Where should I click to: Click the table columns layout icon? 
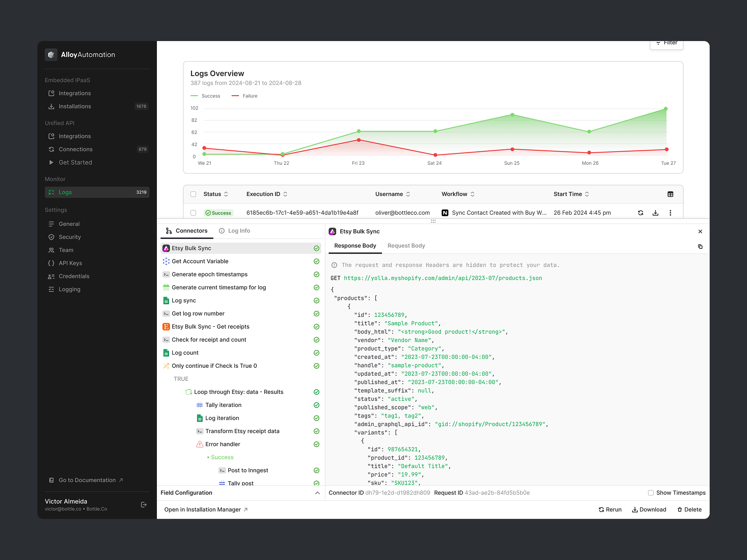coord(670,194)
